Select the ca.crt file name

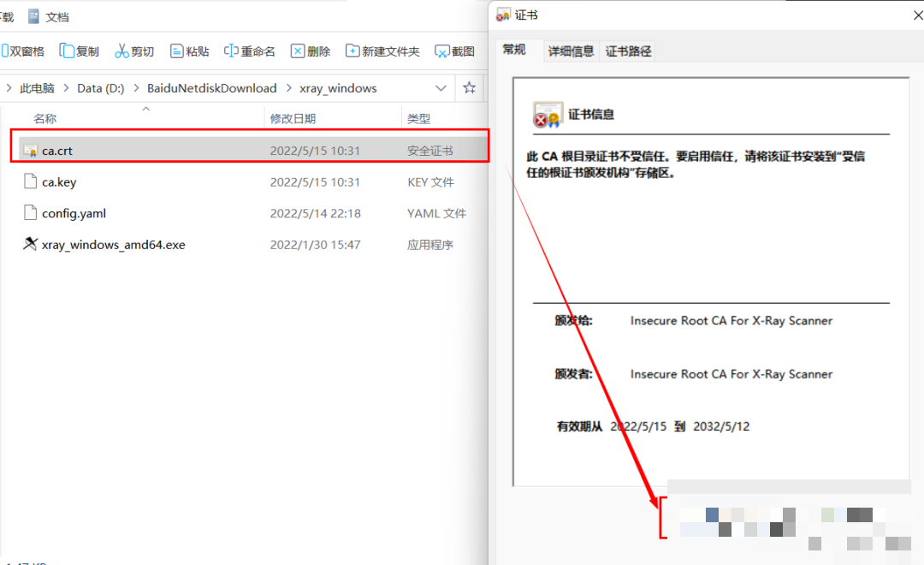(57, 151)
